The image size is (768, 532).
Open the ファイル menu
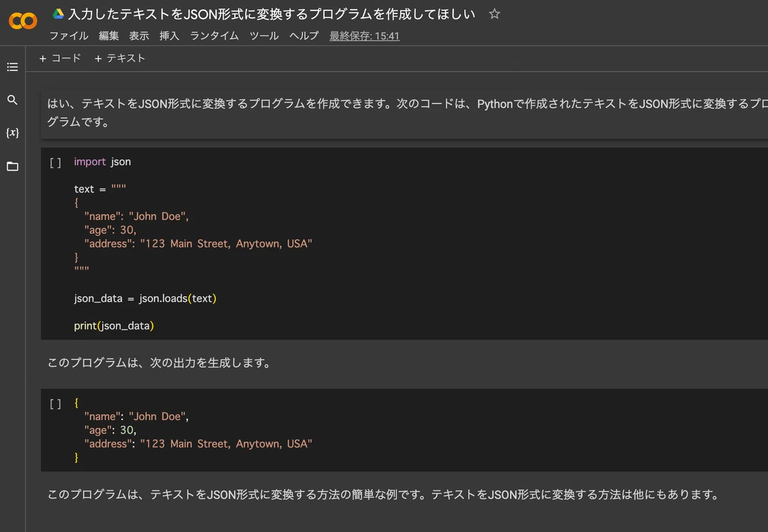tap(68, 36)
